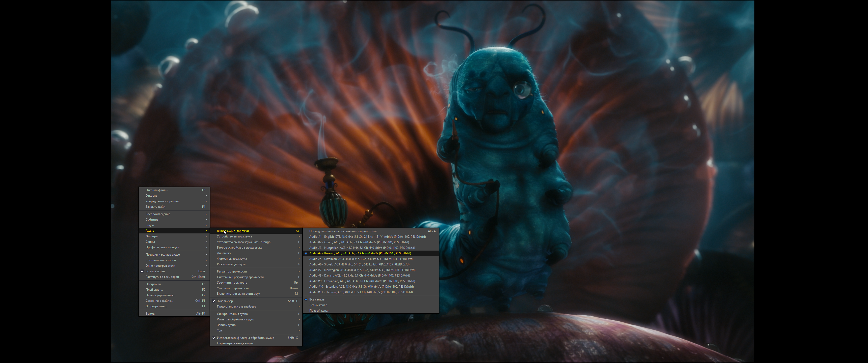868x363 pixels.
Task: Select Audio #3 Hungarian audio track
Action: 371,248
